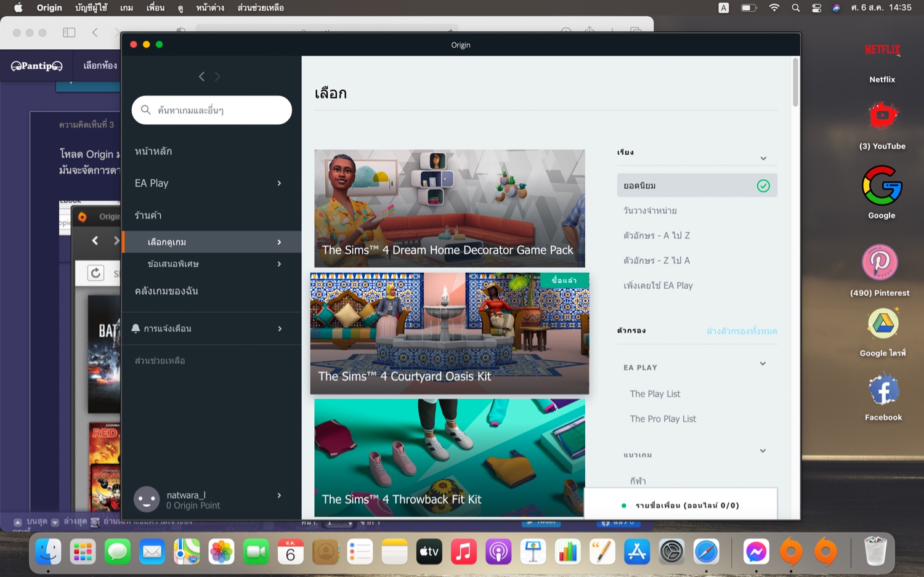Open Podcasts from the dock
This screenshot has width=924, height=577.
[498, 552]
